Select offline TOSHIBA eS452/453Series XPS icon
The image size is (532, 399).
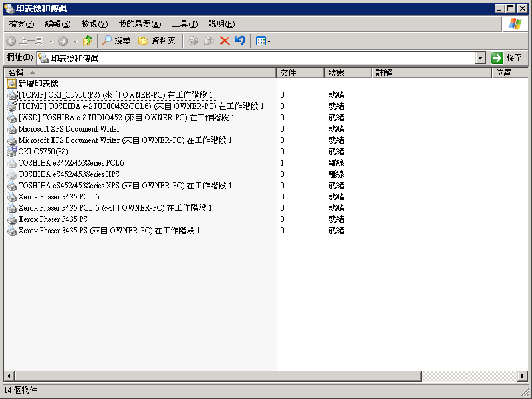[x=12, y=174]
